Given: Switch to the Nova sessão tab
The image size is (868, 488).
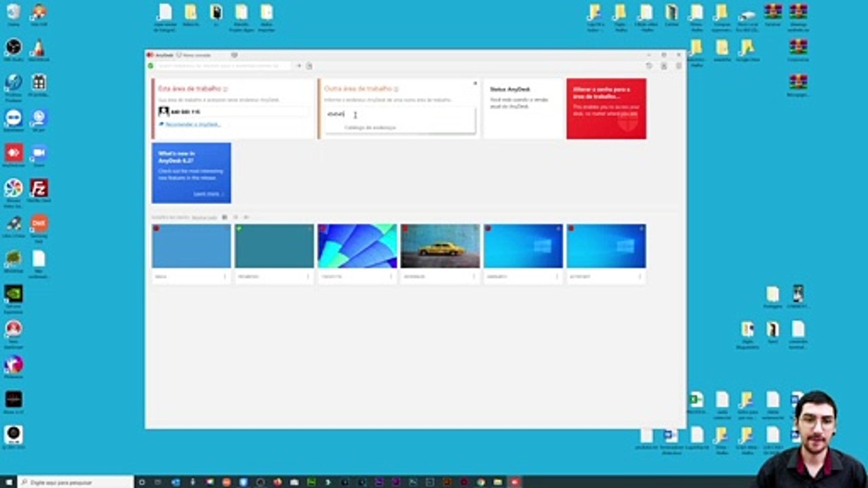Looking at the screenshot, I should click(194, 55).
